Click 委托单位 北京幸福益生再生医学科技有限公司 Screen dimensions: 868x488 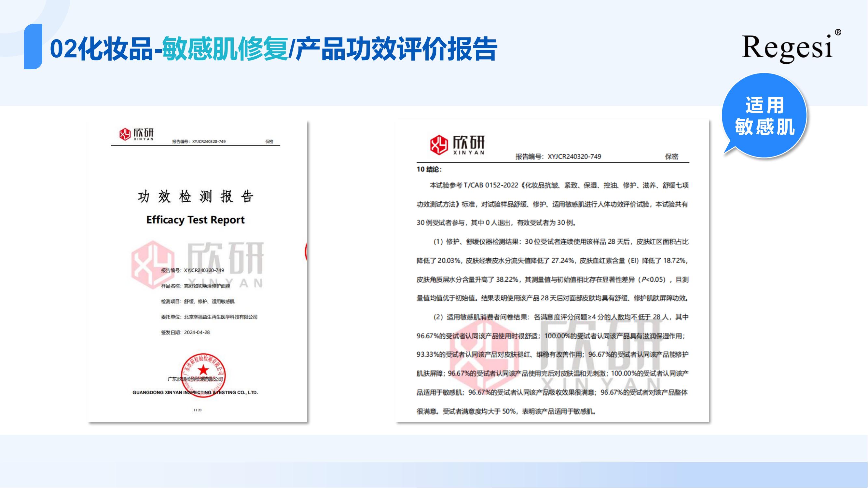(209, 317)
